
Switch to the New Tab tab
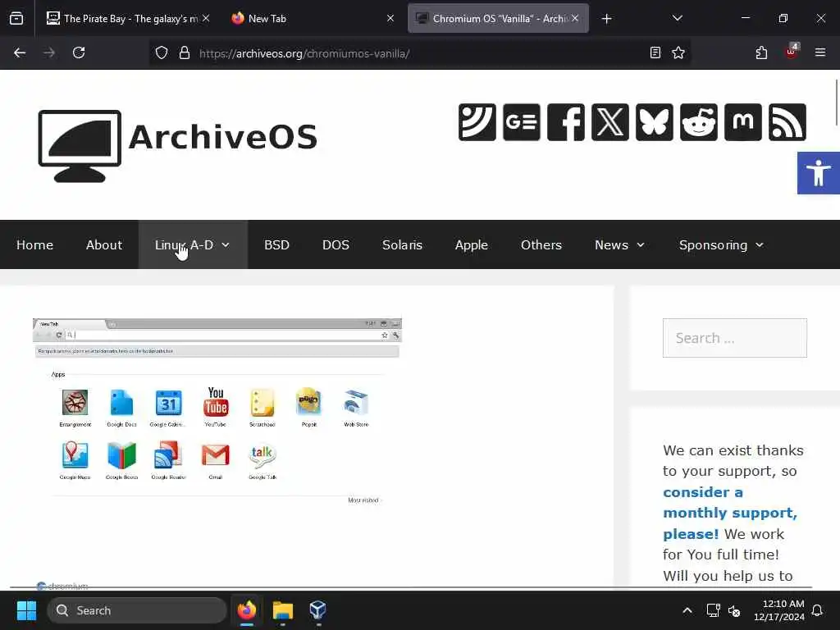313,18
